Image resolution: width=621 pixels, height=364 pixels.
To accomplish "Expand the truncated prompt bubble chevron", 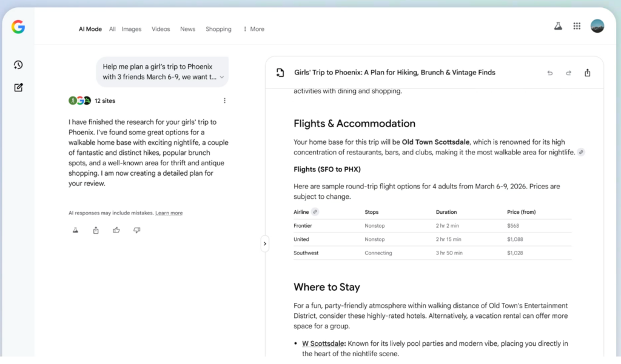I will pyautogui.click(x=222, y=77).
